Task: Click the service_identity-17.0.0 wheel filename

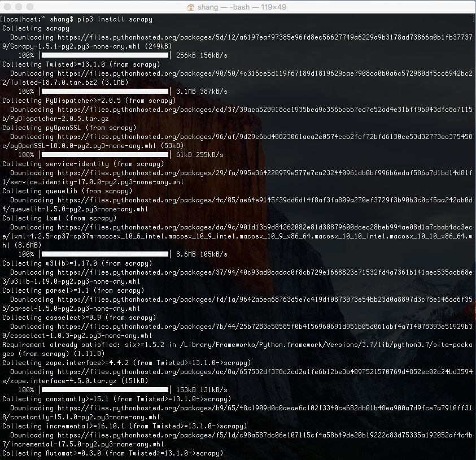Action: [97, 182]
